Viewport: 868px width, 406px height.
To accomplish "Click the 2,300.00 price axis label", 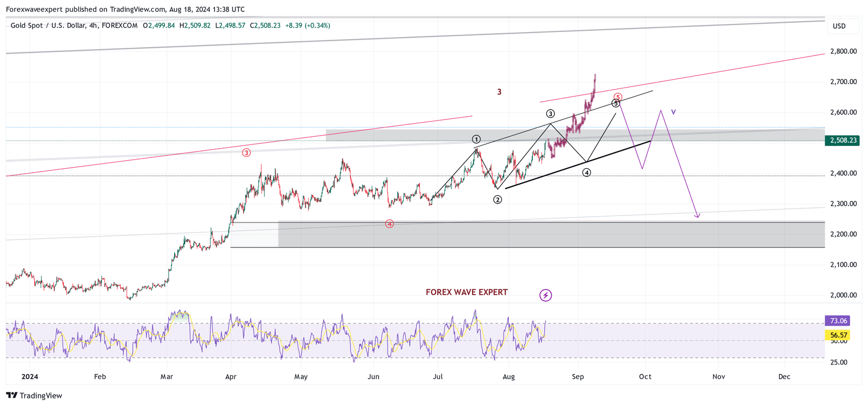I will tap(844, 204).
